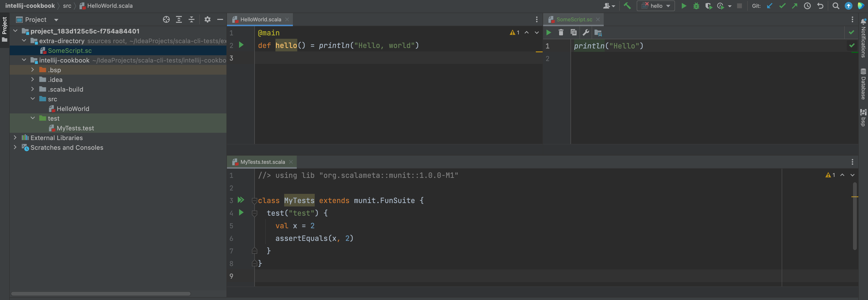868x300 pixels.
Task: Expand the .bsp folder
Action: click(x=33, y=70)
